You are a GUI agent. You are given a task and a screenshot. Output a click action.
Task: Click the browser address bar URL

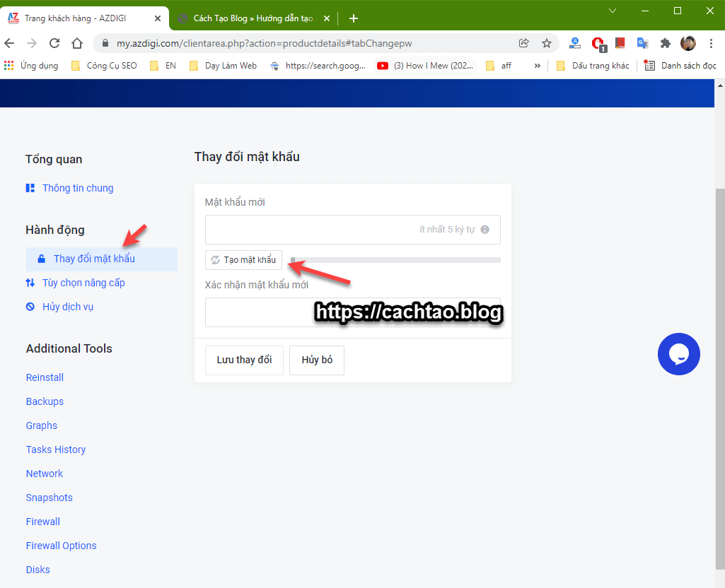264,43
